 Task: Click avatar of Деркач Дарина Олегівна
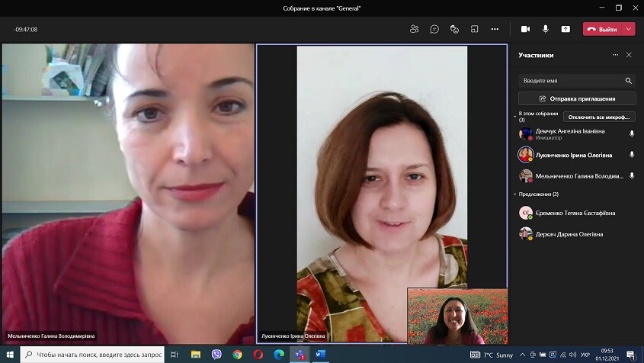click(526, 234)
